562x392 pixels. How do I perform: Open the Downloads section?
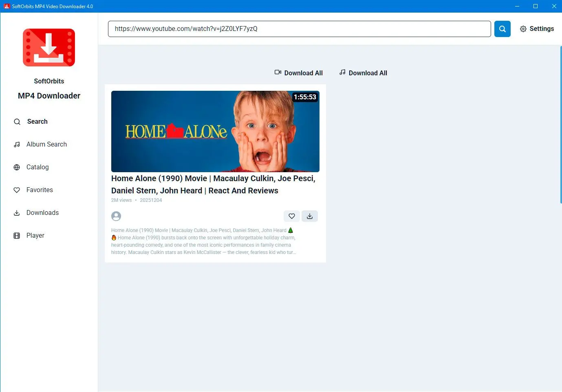click(42, 213)
